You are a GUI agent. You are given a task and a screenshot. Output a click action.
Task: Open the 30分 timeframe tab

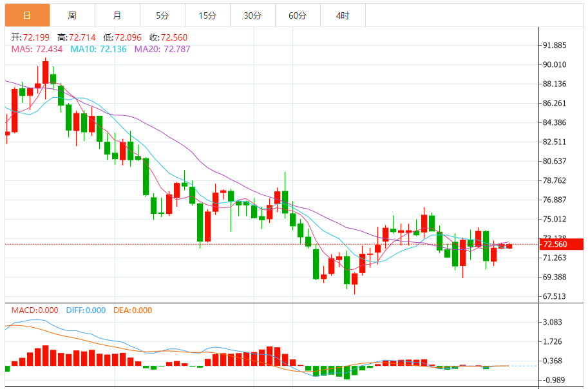pos(252,15)
